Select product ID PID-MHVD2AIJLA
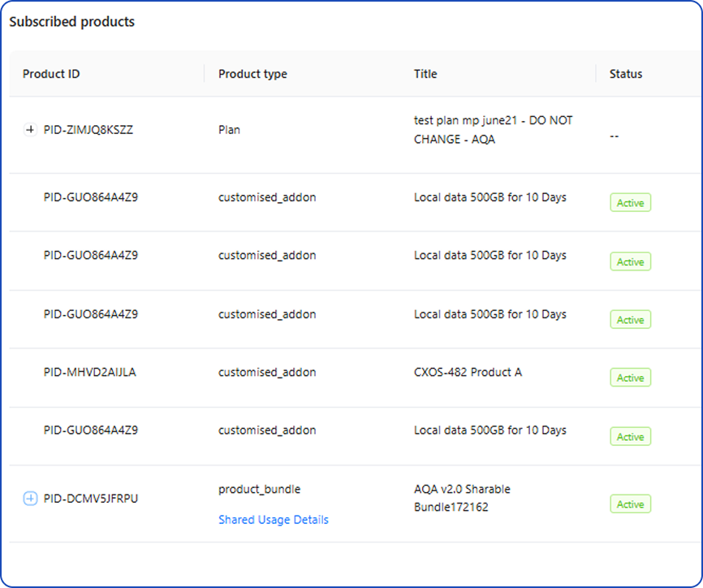The image size is (703, 588). pyautogui.click(x=91, y=373)
